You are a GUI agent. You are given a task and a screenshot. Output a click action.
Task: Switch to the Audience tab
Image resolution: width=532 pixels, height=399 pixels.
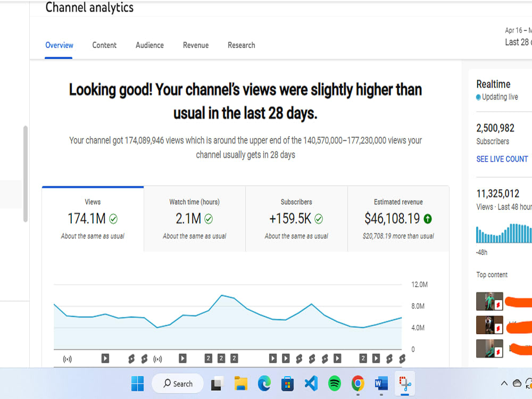coord(149,45)
